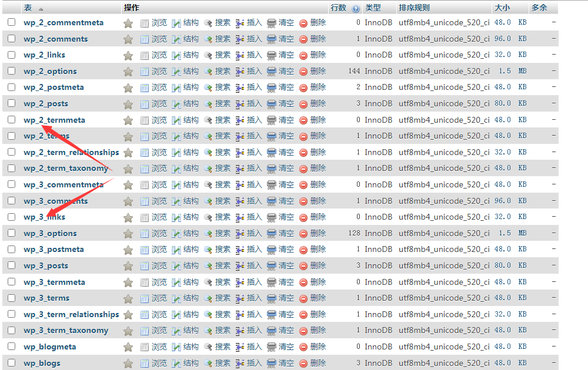
Task: Click collation value in wp_2_links row
Action: pos(444,55)
